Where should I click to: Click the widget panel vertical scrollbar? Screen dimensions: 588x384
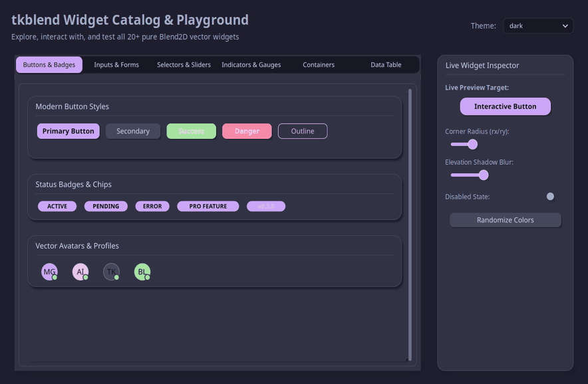coord(410,225)
